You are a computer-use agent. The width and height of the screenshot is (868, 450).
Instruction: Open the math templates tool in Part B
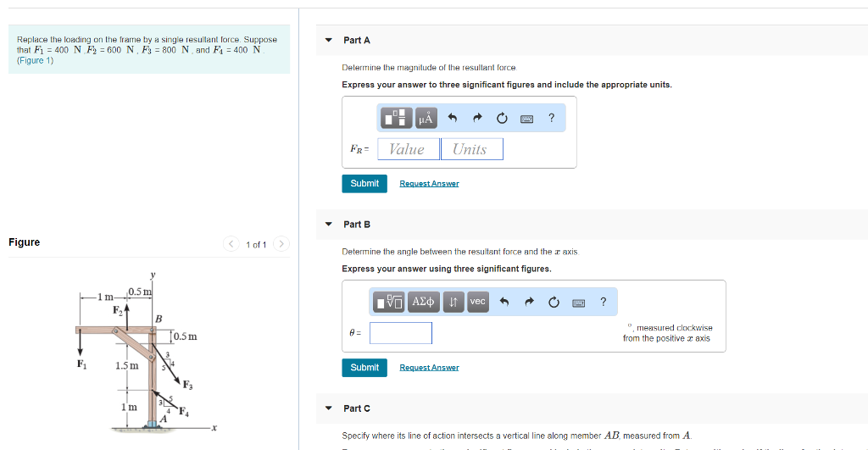[x=391, y=302]
